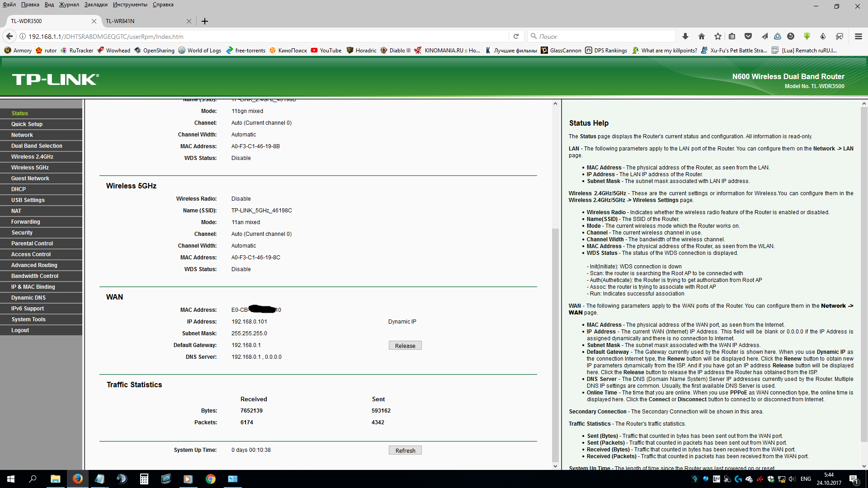Click the site info icon in address bar

click(x=23, y=37)
